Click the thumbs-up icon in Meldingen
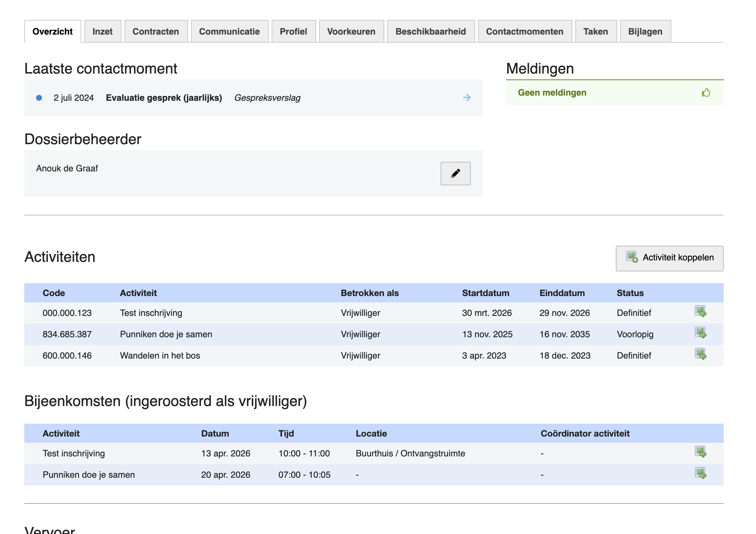Viewport: 756px width, 534px height. click(706, 92)
